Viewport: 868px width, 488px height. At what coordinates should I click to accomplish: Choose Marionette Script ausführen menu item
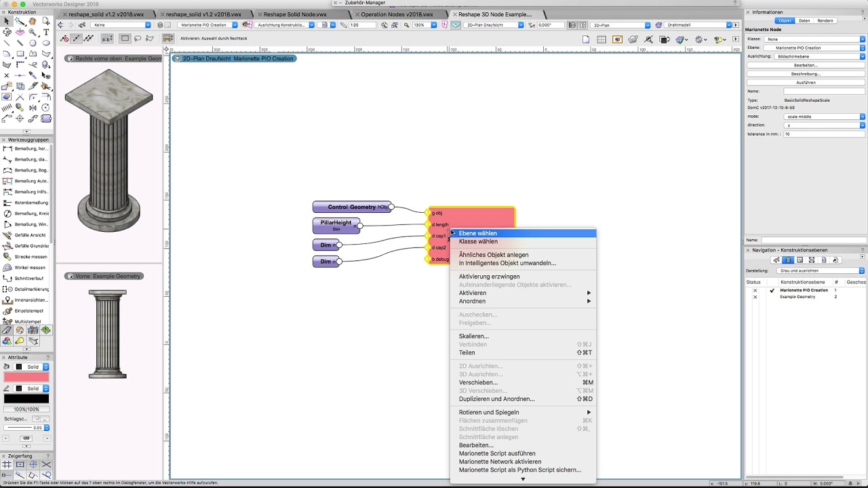tap(523, 453)
